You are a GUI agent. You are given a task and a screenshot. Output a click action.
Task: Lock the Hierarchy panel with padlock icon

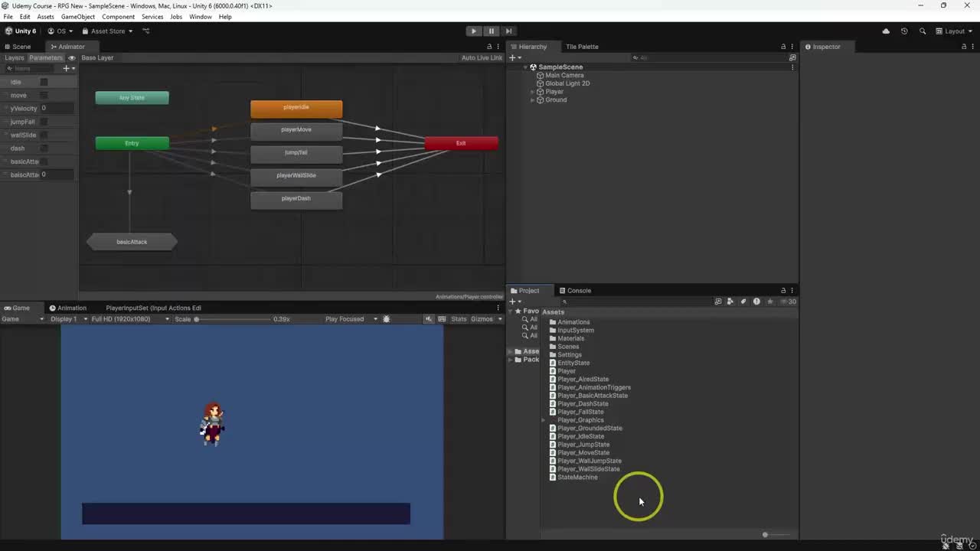tap(783, 47)
